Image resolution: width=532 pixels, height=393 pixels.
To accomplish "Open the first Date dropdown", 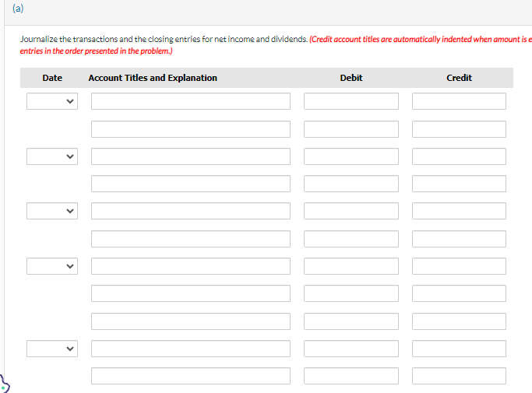I will pos(52,101).
